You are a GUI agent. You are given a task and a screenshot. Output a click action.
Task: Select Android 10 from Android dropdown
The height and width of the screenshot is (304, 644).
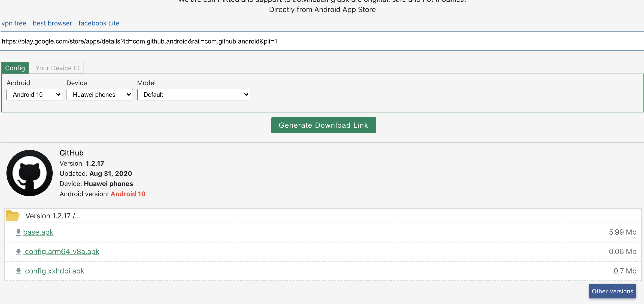click(x=34, y=94)
